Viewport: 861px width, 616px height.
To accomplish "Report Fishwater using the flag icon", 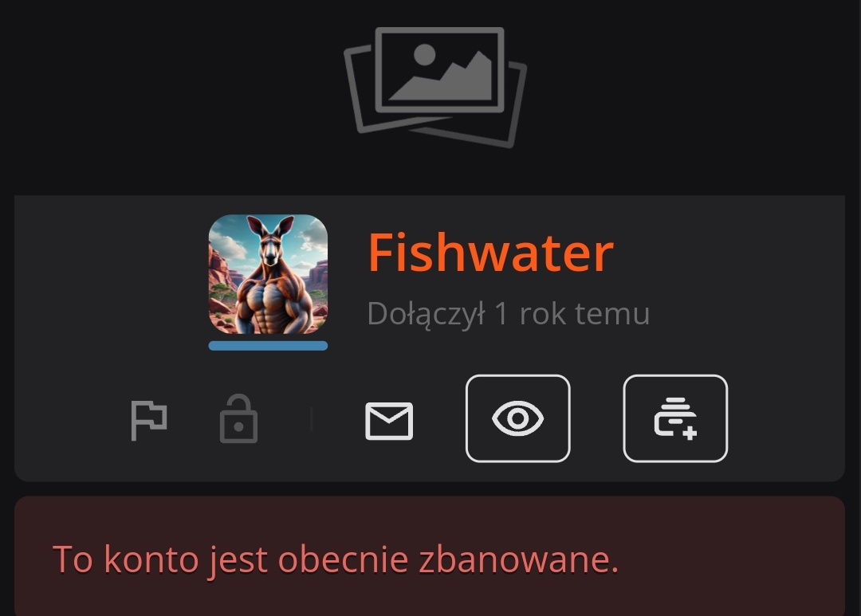I will (x=149, y=420).
